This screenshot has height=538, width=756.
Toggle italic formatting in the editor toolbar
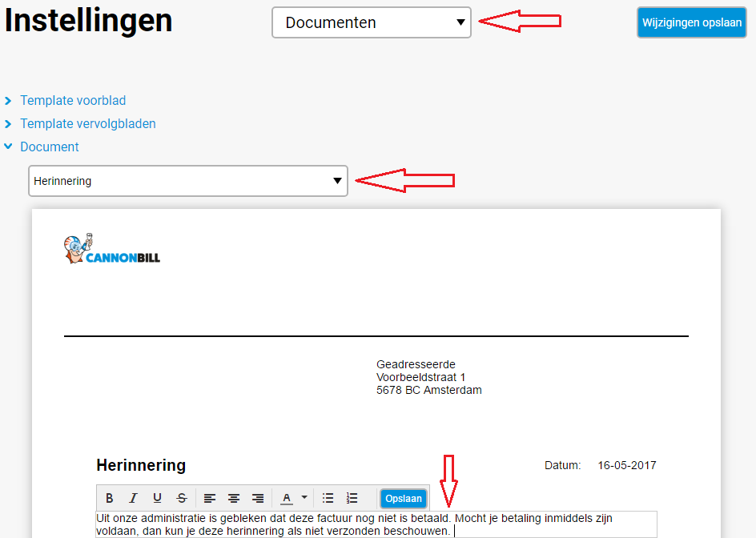point(134,498)
